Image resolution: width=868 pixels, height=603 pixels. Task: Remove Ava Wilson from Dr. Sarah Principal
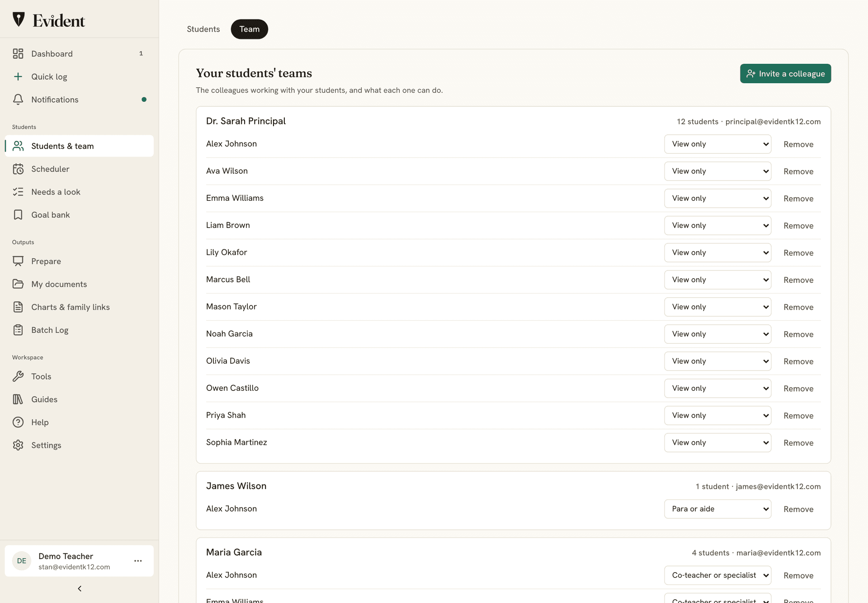point(798,171)
